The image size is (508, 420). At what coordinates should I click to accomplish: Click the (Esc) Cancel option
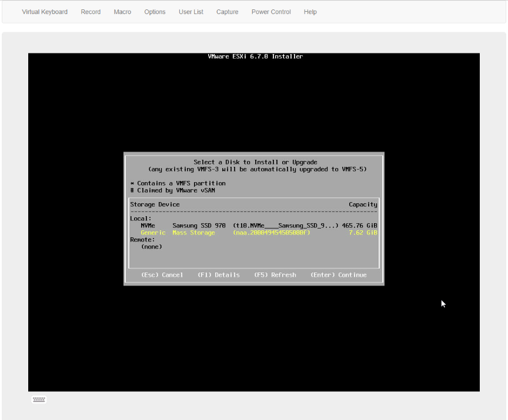162,275
